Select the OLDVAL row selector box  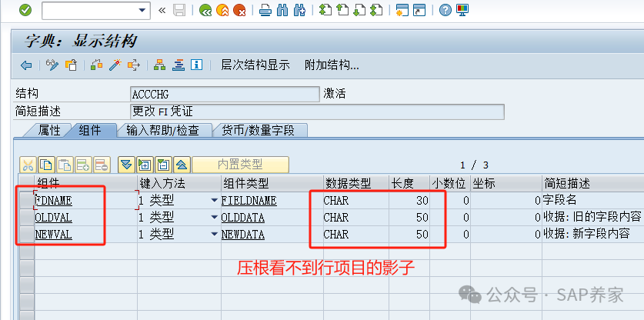27,217
